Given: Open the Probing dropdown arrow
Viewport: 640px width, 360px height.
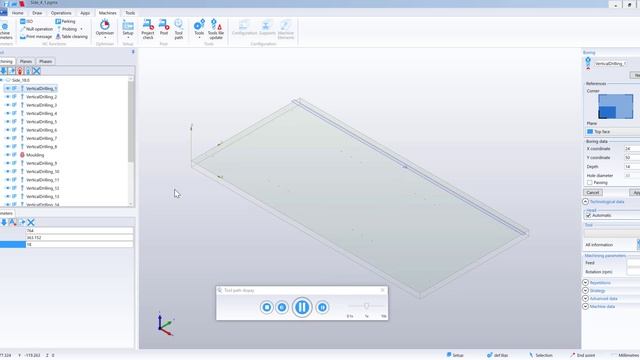Looking at the screenshot, I should tap(81, 29).
